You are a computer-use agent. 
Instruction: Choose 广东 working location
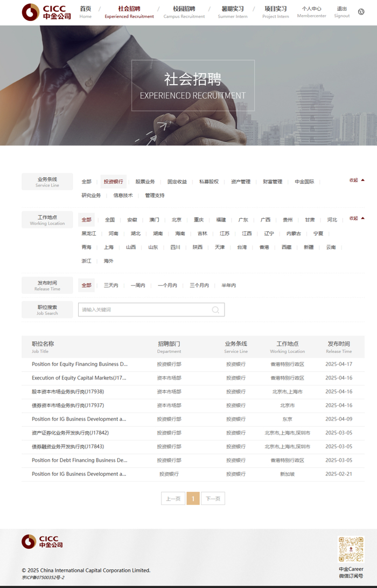point(243,220)
